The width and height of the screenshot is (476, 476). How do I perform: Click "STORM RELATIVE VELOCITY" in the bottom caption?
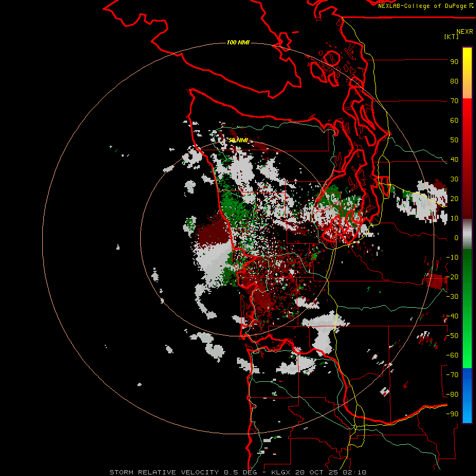tap(164, 472)
